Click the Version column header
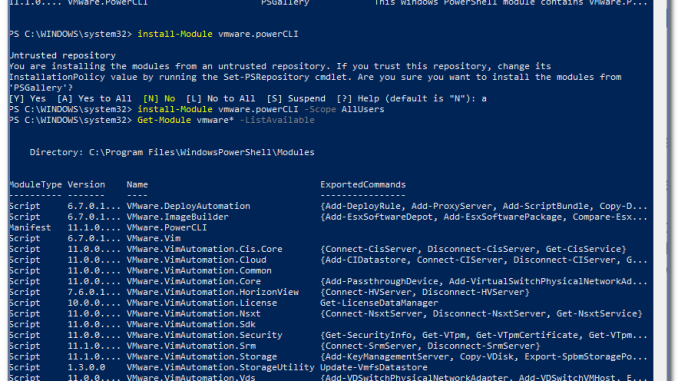678x381 pixels. pyautogui.click(x=86, y=185)
